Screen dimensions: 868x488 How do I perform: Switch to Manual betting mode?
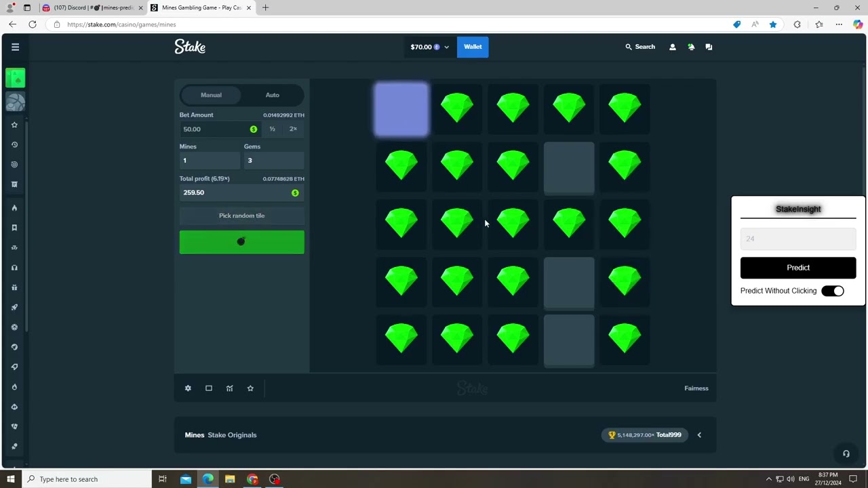[x=211, y=95]
